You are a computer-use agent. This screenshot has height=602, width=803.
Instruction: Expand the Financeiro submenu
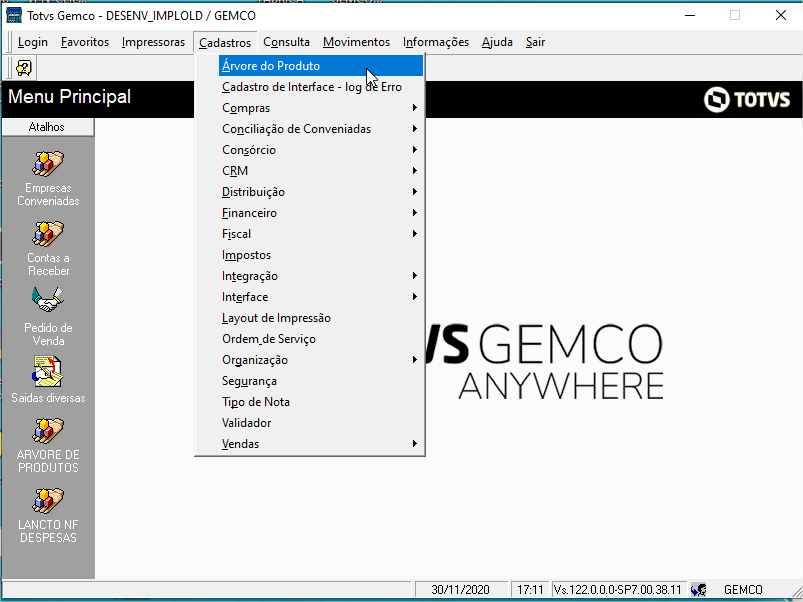(x=321, y=213)
